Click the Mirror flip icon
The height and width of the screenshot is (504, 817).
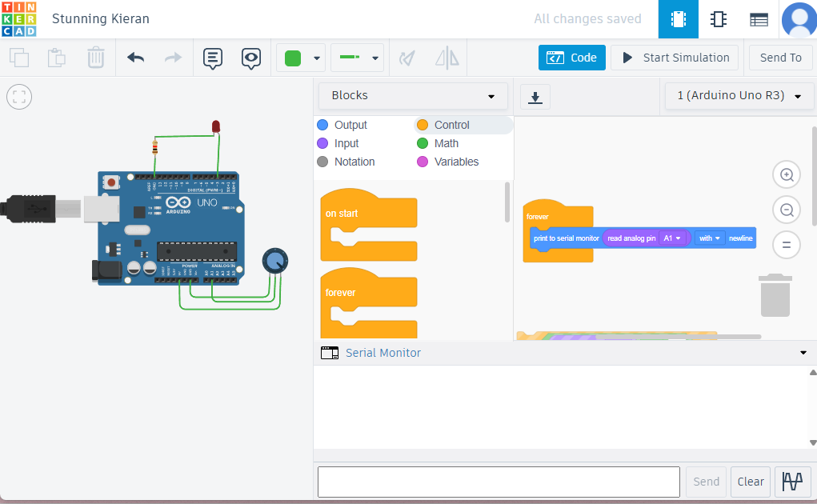tap(447, 58)
